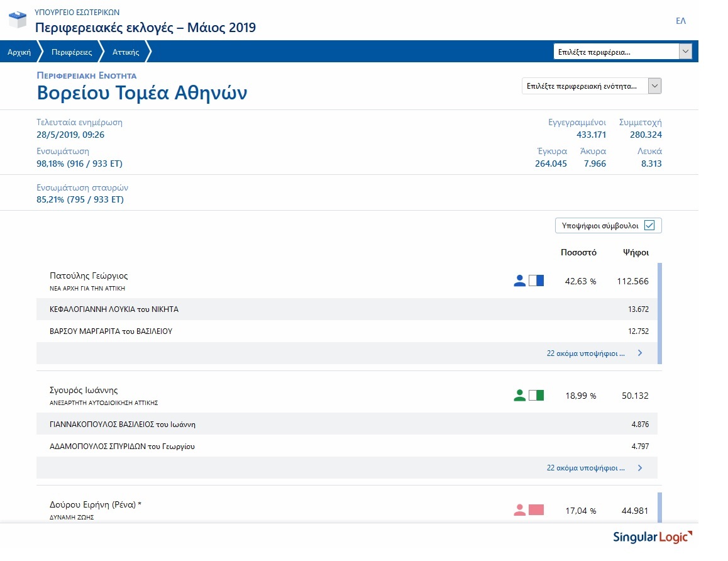The image size is (728, 561).
Task: Open the Επιλέξτε περιφέρεια dropdown
Action: pyautogui.click(x=685, y=50)
